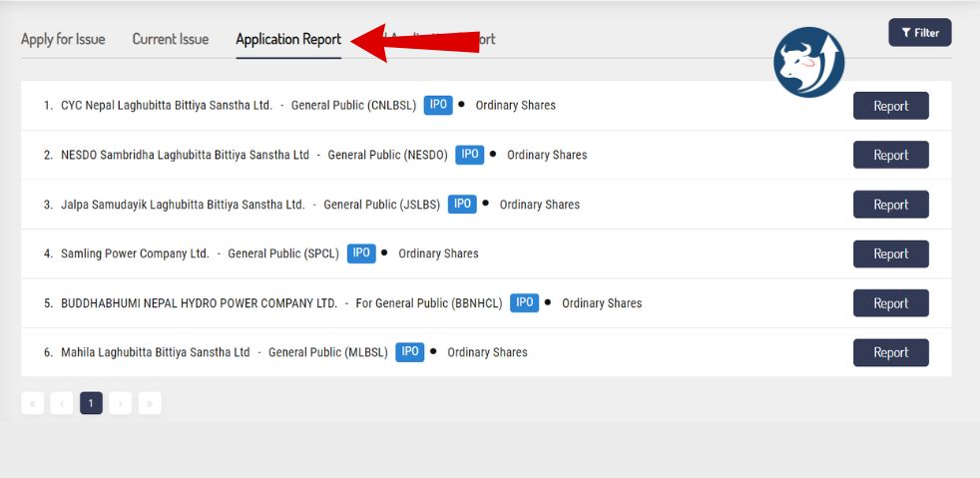This screenshot has width=980, height=478.
Task: Click IPO badge on Jalpa Samudayik row
Action: pos(462,204)
